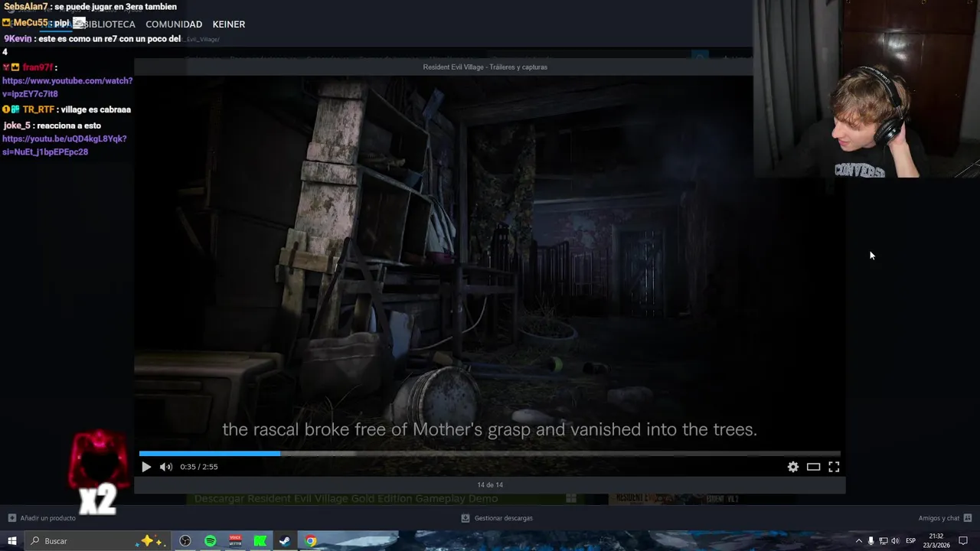This screenshot has width=980, height=551.
Task: Click 9Kevin's chat username
Action: 18,39
